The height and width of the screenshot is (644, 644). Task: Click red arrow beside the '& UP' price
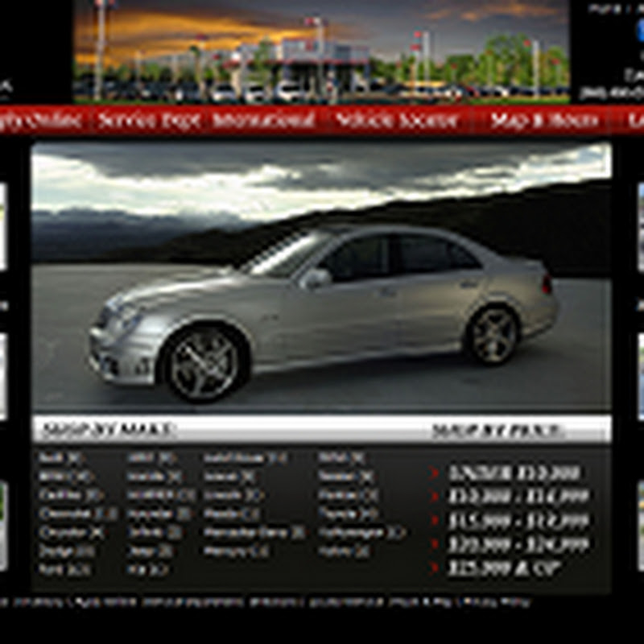pos(434,568)
